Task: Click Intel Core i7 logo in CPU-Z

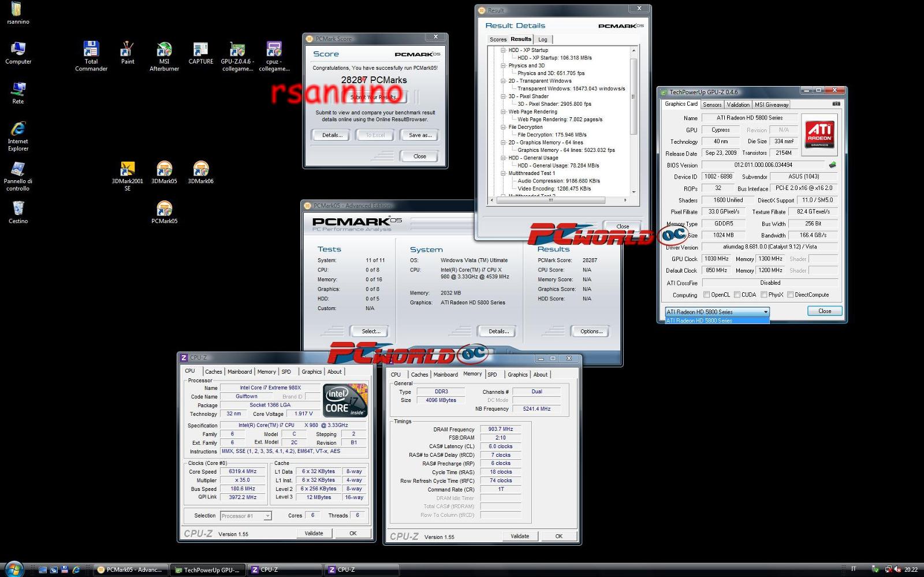Action: pos(345,400)
